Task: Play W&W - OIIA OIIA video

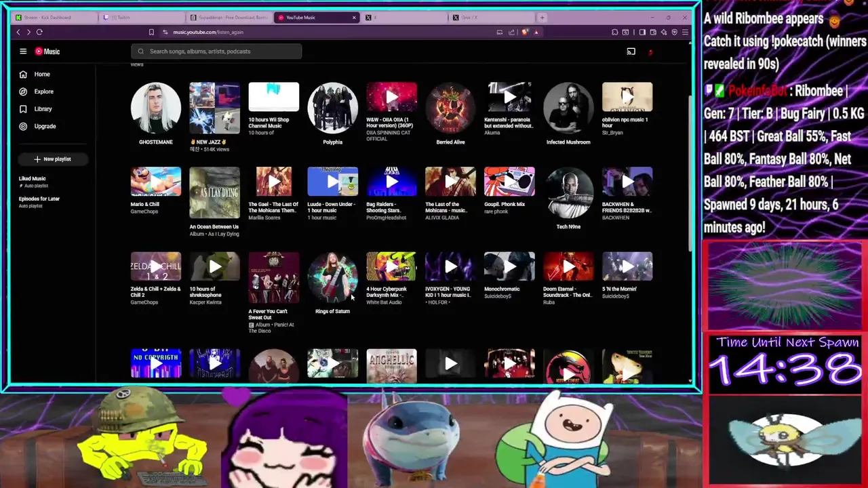Action: coord(391,97)
